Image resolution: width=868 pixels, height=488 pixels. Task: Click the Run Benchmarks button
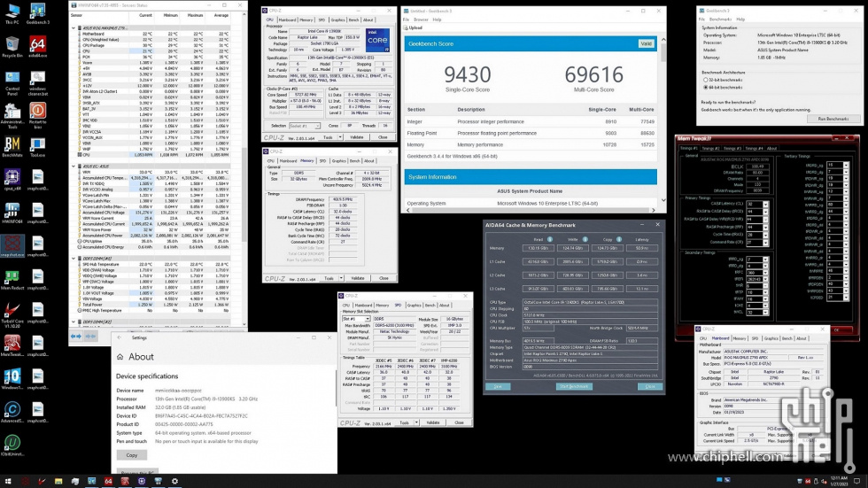point(833,119)
